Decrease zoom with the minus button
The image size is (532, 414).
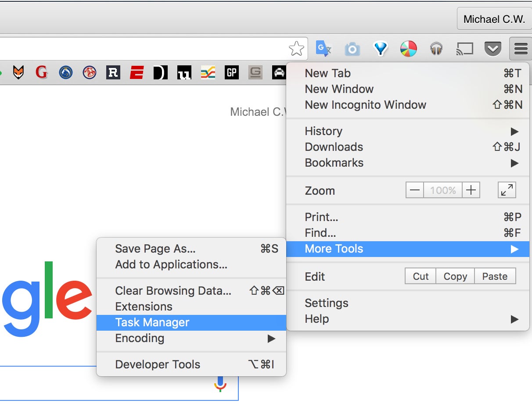415,190
